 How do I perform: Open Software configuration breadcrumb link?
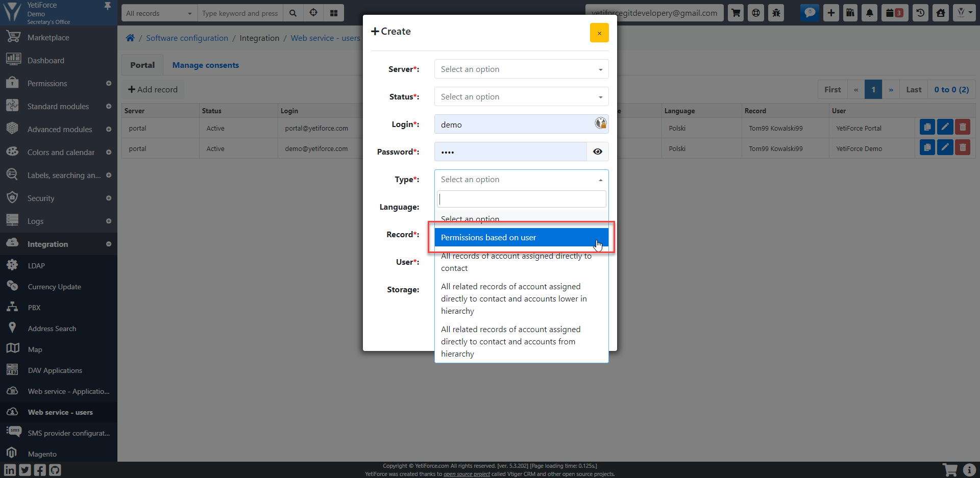pyautogui.click(x=187, y=38)
